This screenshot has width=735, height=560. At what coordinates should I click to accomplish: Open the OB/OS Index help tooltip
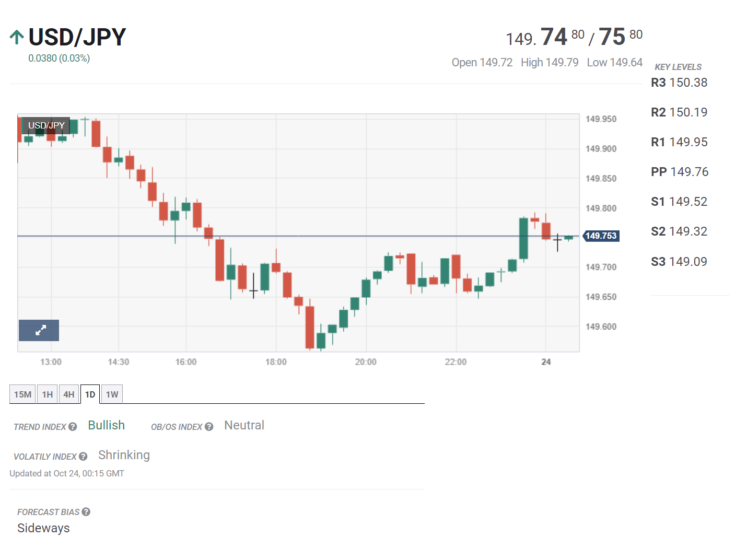[x=209, y=427]
